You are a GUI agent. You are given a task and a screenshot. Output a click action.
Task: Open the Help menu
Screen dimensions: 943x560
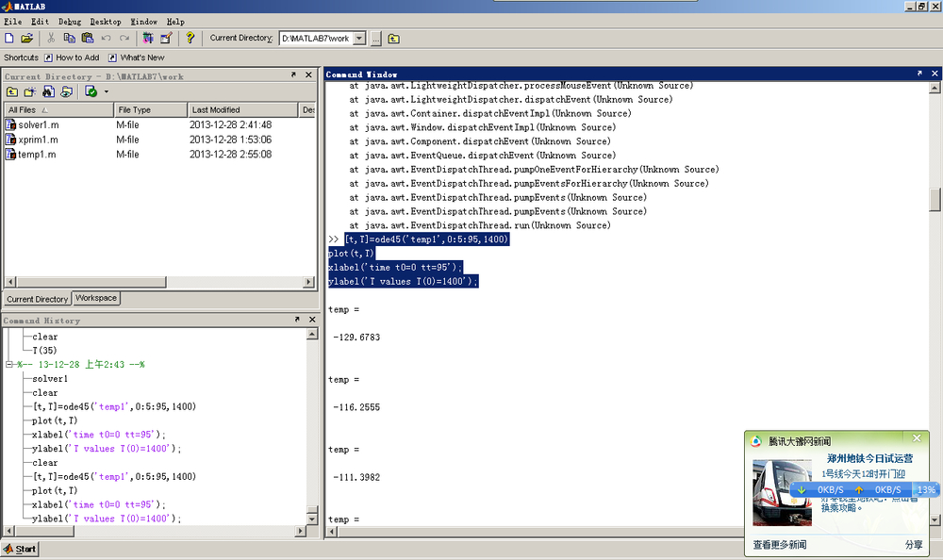tap(175, 22)
